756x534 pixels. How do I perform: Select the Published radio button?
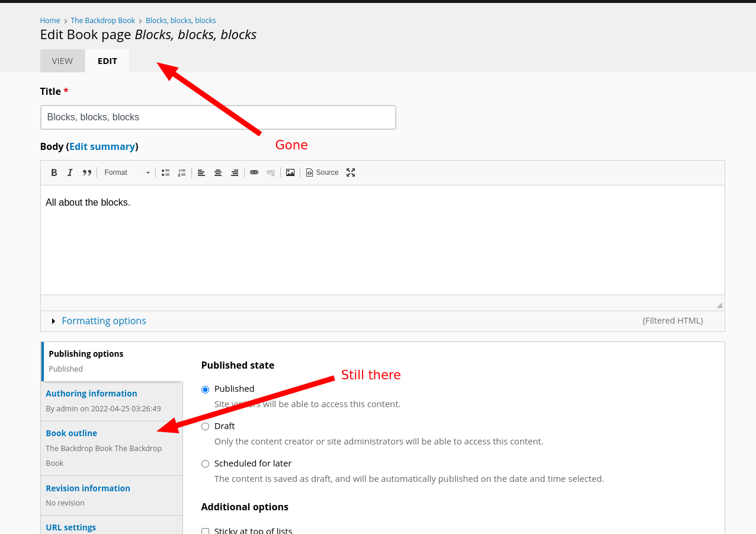coord(205,389)
